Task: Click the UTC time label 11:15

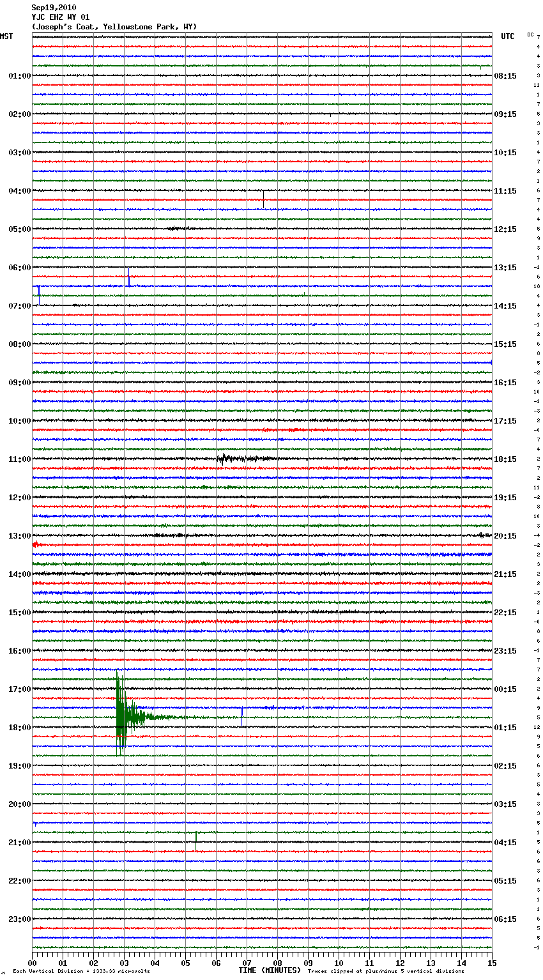Action: tap(505, 191)
